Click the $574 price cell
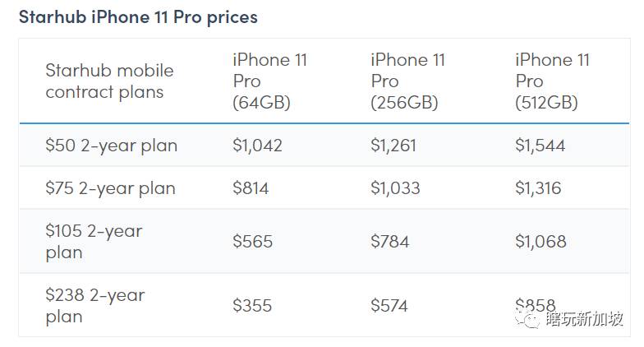The image size is (644, 347). point(389,306)
